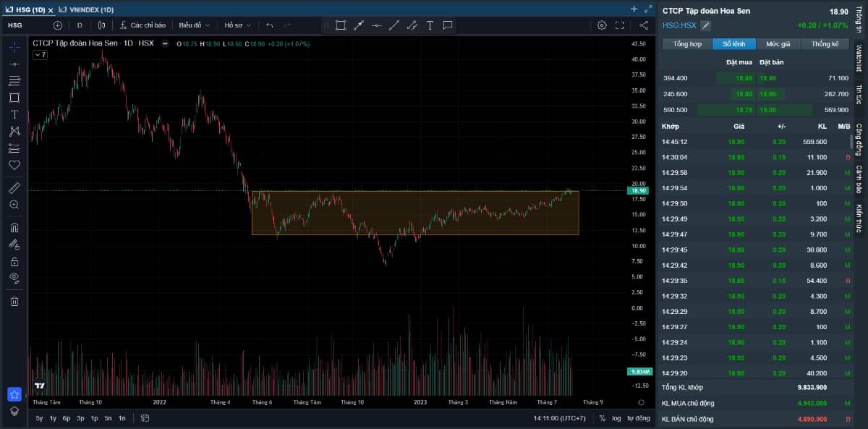868x429 pixels.
Task: Activate the zoom in tool
Action: (x=14, y=205)
